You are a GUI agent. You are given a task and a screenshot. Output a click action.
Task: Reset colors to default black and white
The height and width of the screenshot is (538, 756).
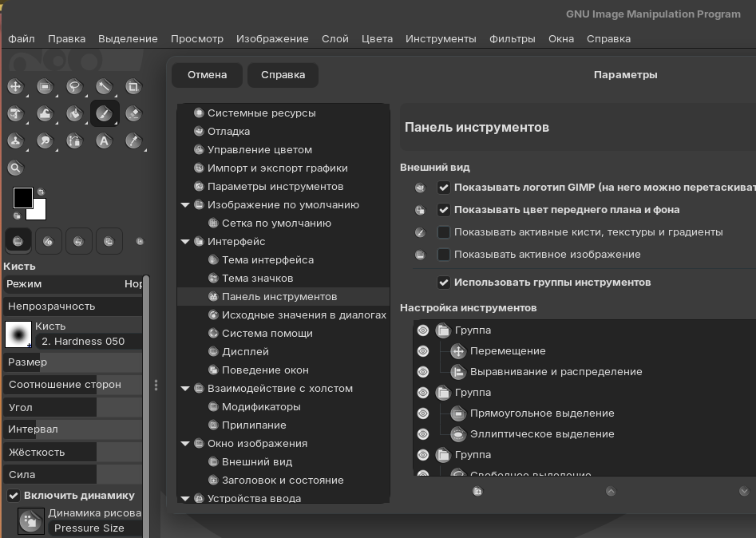(17, 216)
